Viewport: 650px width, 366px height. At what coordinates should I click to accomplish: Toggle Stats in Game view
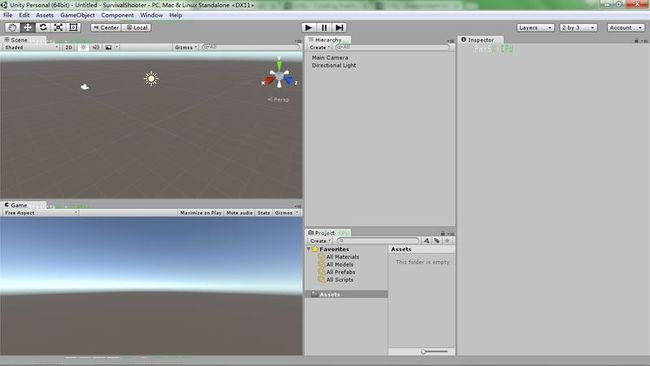[x=264, y=213]
